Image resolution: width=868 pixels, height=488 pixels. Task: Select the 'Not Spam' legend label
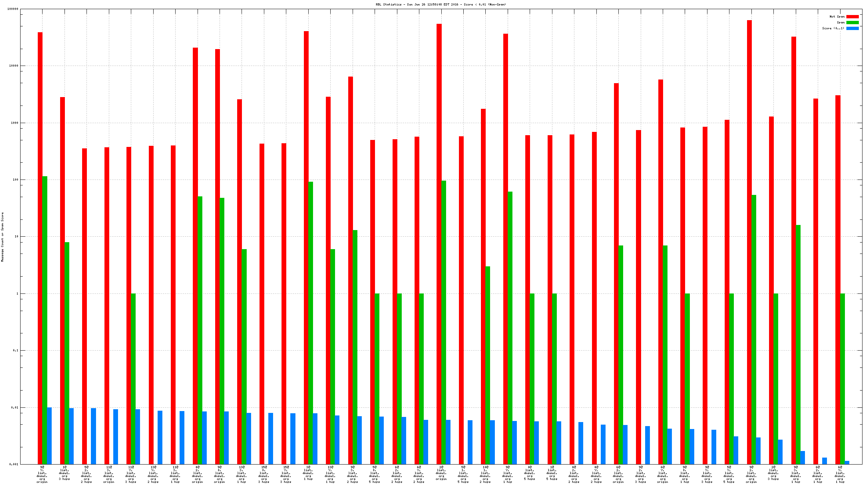point(837,16)
